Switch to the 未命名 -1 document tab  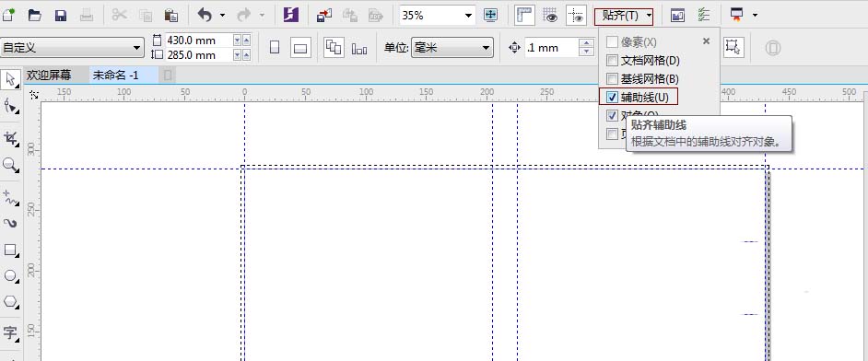click(115, 76)
